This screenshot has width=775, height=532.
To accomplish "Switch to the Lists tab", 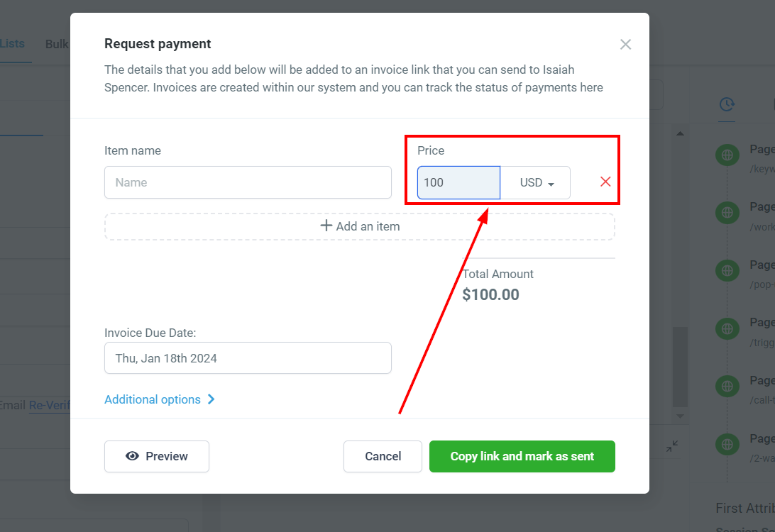I will [x=12, y=43].
